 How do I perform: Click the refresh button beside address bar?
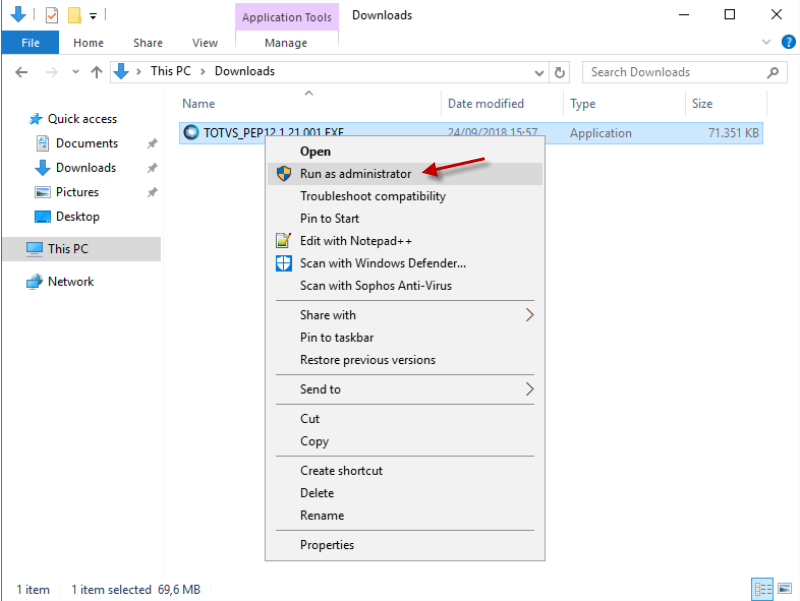tap(559, 72)
